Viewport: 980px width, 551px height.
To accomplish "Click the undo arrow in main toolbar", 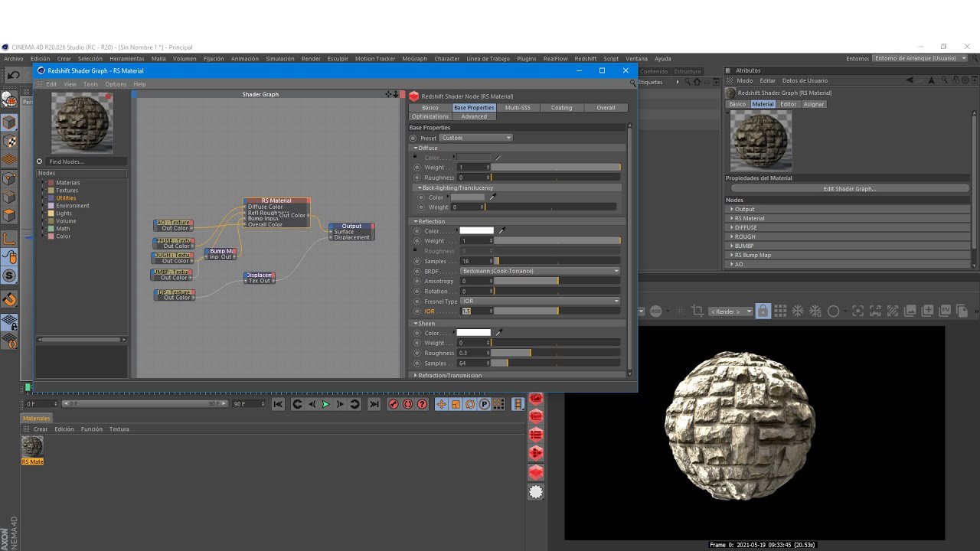I will [13, 75].
